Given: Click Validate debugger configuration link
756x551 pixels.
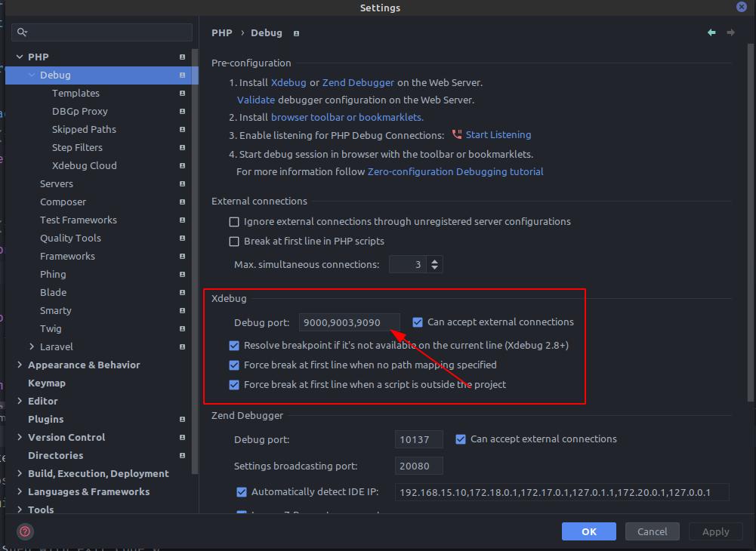Looking at the screenshot, I should coord(255,100).
